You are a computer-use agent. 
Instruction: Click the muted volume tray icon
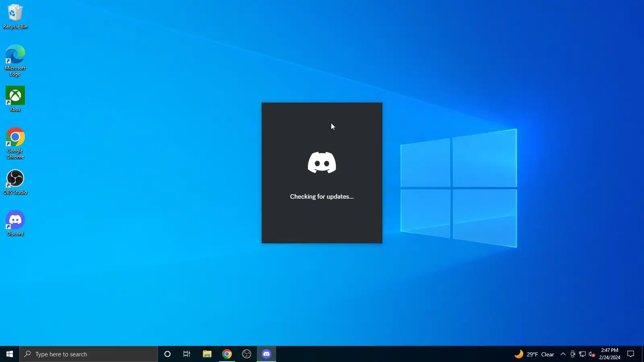(x=592, y=354)
